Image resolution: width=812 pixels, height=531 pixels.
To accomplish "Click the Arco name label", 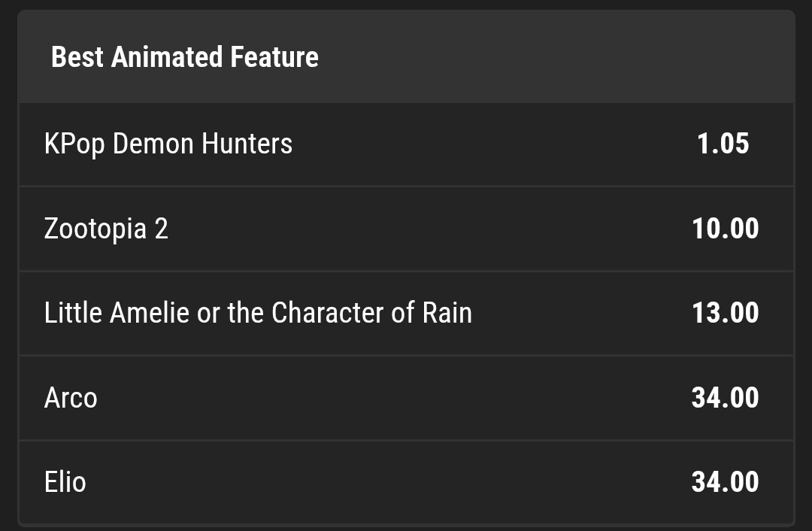I will point(71,398).
